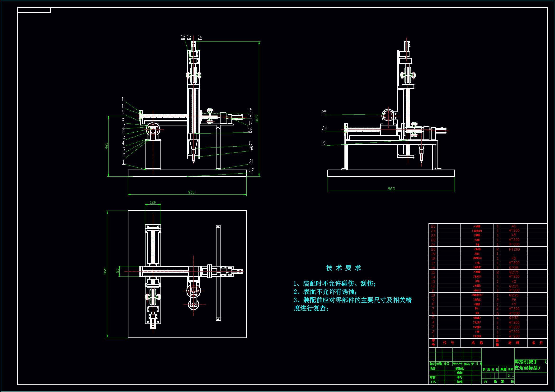Select part callout 25 in side view

coord(324,113)
